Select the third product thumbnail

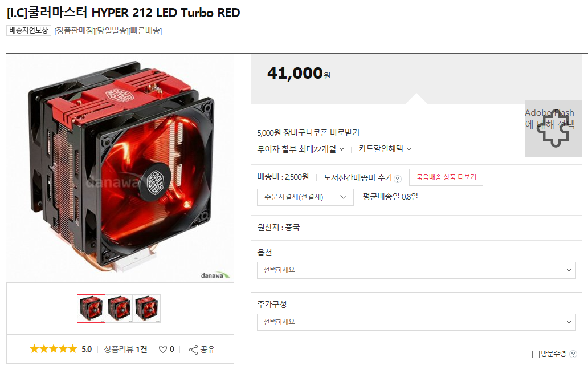click(147, 309)
